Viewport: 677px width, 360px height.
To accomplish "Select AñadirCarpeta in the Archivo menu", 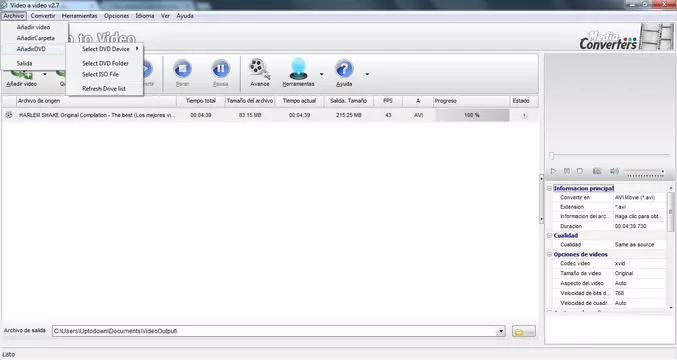I will click(x=34, y=38).
